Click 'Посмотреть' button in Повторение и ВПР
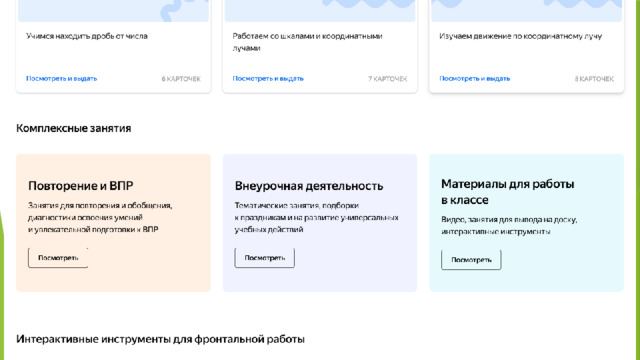Screen dimensions: 640x360 pyautogui.click(x=58, y=258)
